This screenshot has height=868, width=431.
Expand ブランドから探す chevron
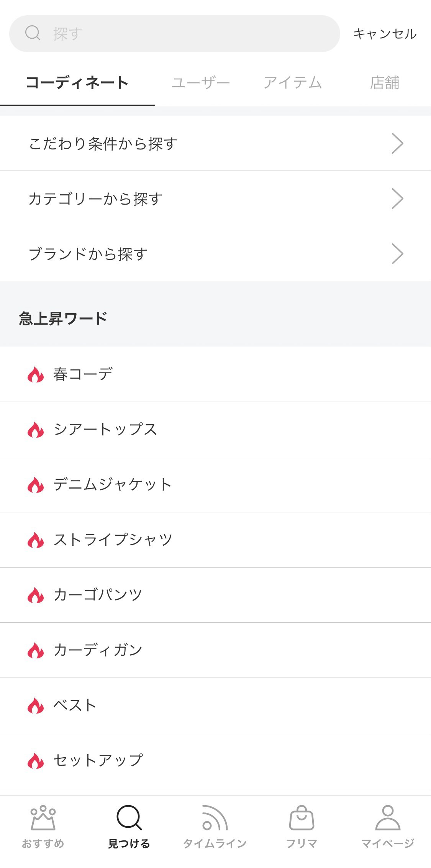(397, 254)
